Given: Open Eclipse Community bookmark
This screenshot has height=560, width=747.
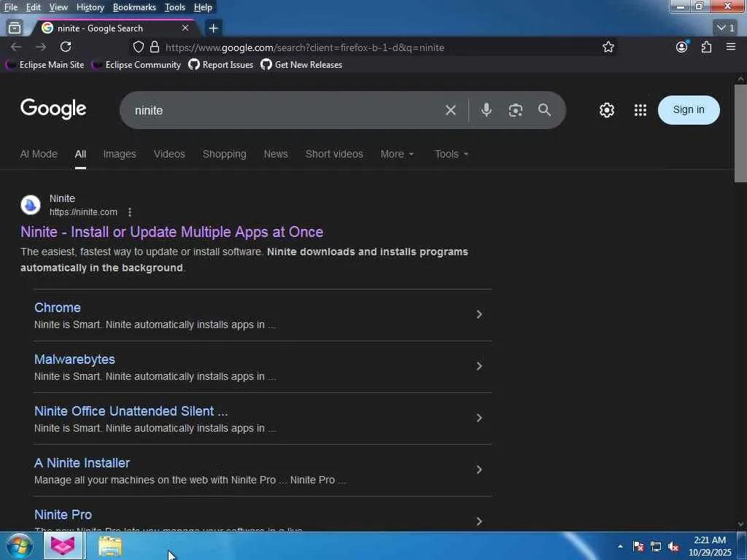Looking at the screenshot, I should pos(136,65).
